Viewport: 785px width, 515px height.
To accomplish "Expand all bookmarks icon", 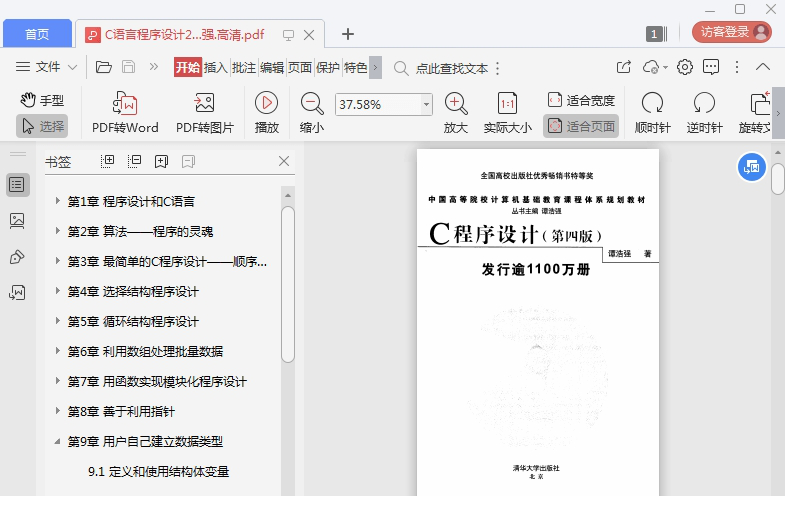I will tap(108, 161).
